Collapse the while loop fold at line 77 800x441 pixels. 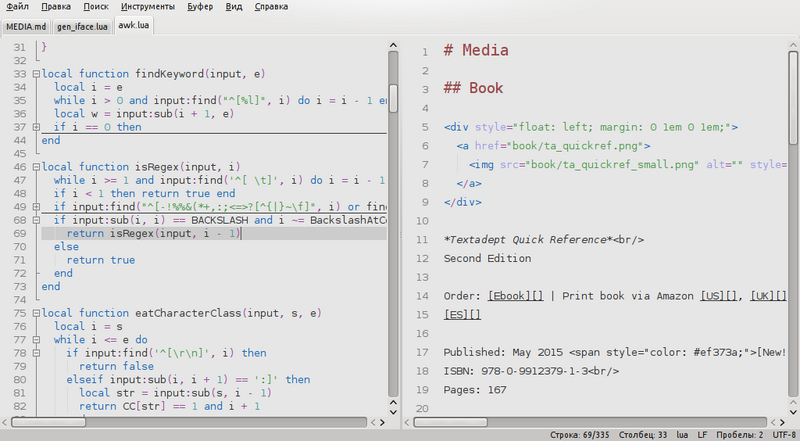coord(37,340)
